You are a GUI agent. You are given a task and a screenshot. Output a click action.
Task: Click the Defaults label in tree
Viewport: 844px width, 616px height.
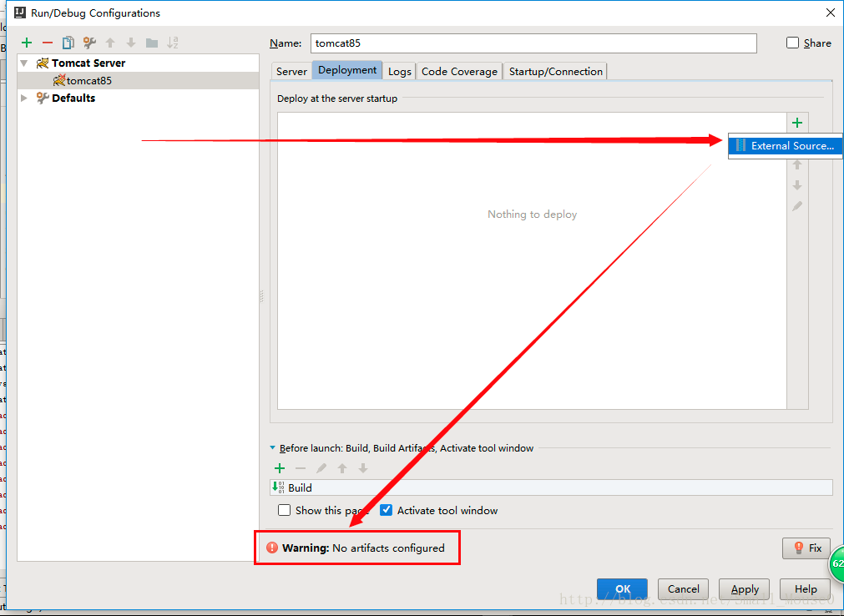coord(73,98)
